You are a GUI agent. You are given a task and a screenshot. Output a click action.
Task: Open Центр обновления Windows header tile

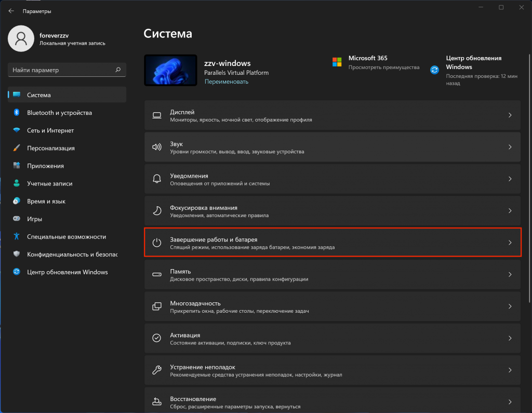point(474,70)
